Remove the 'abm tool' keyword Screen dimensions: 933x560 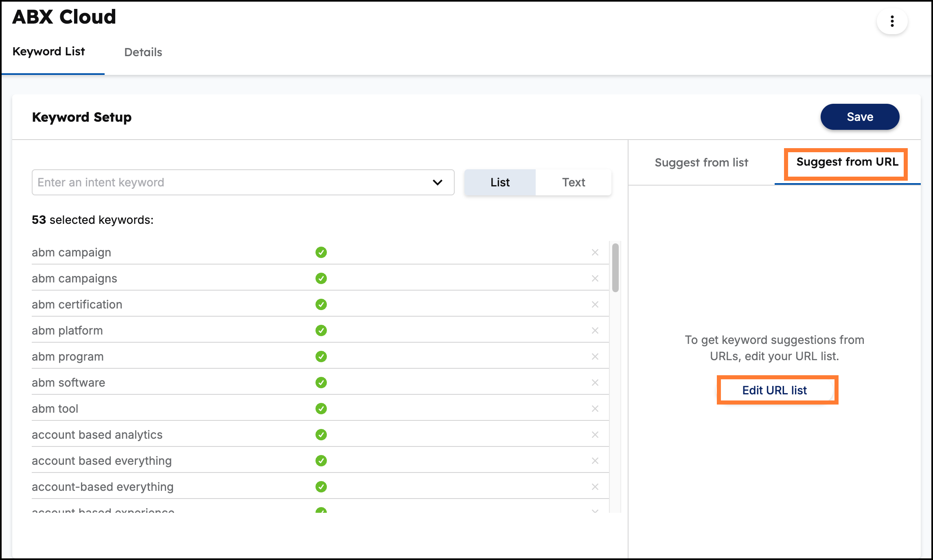pyautogui.click(x=595, y=409)
